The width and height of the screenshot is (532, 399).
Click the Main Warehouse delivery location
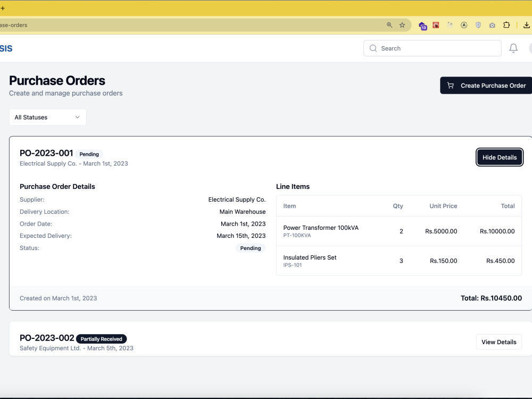pyautogui.click(x=243, y=212)
